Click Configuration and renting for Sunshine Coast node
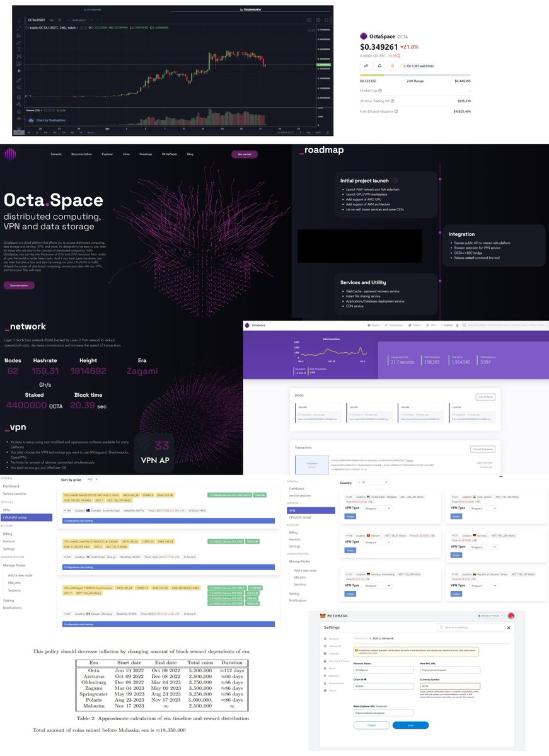The height and width of the screenshot is (756, 549). click(168, 521)
